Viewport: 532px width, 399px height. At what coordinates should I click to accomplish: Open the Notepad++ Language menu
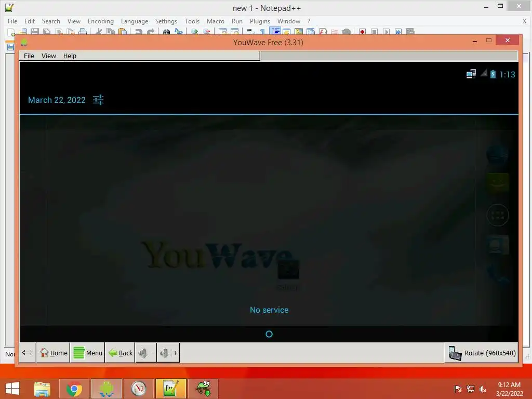(135, 21)
